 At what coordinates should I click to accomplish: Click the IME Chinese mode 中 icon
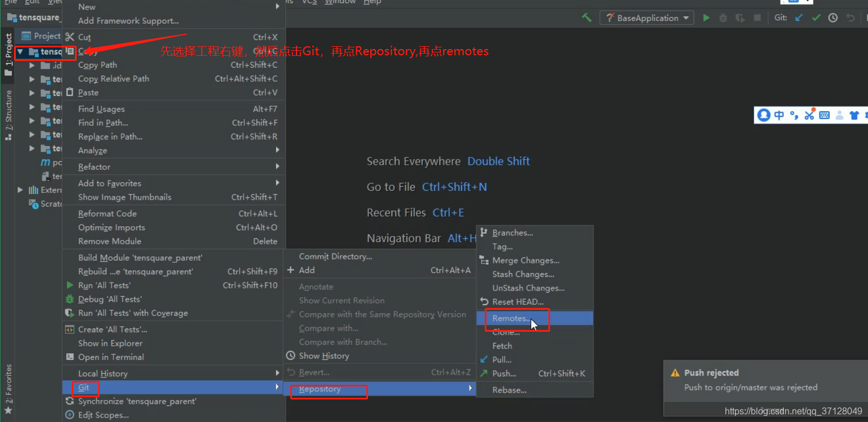click(779, 115)
